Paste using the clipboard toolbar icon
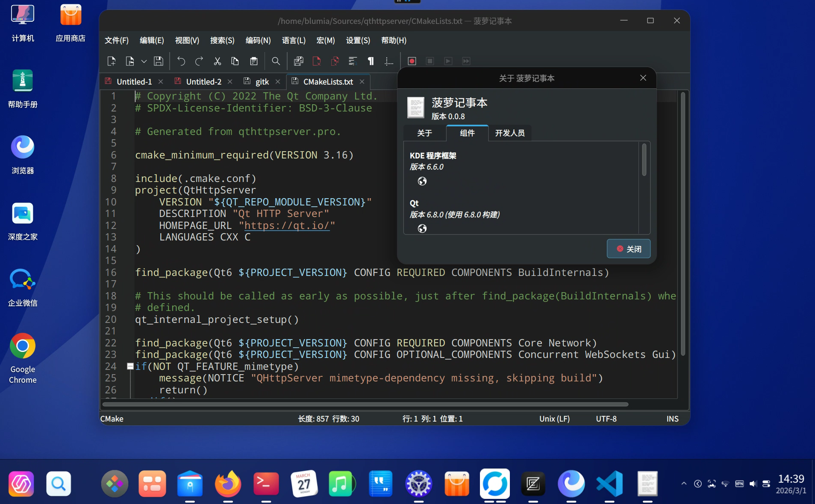 click(254, 61)
